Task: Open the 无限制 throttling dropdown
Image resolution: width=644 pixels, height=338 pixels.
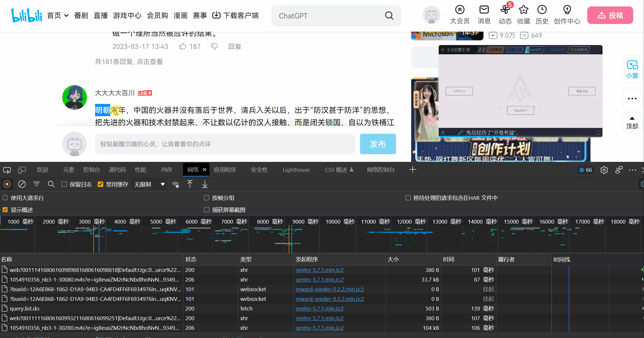Action: coord(149,184)
